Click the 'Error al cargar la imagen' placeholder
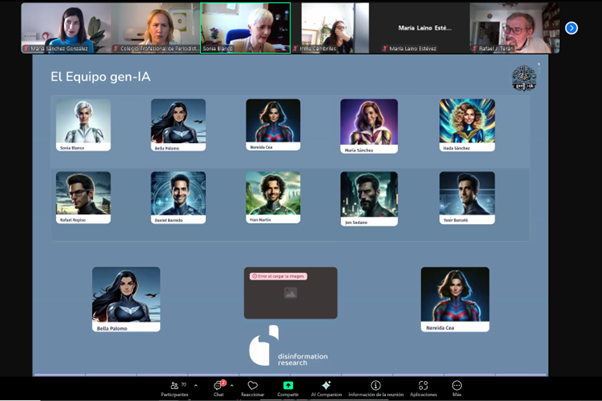Viewport: 602px width, 401px height. pyautogui.click(x=290, y=292)
